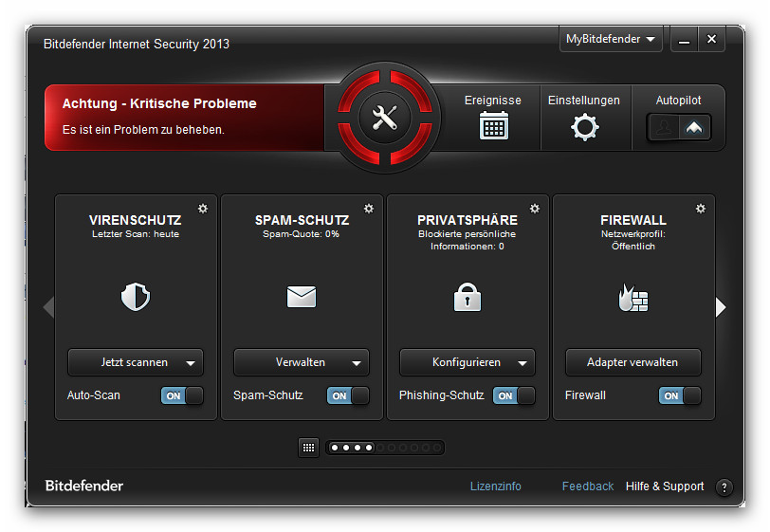The height and width of the screenshot is (532, 770).
Task: Open the Feedback link
Action: [588, 486]
